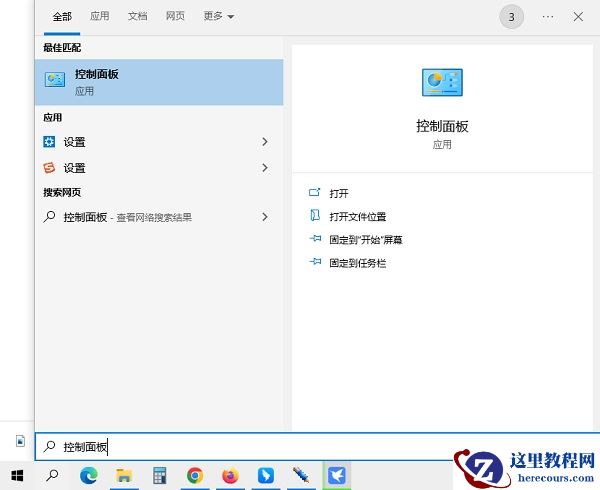Expand the blue gear 设置 result chevron
600x490 pixels.
(265, 142)
